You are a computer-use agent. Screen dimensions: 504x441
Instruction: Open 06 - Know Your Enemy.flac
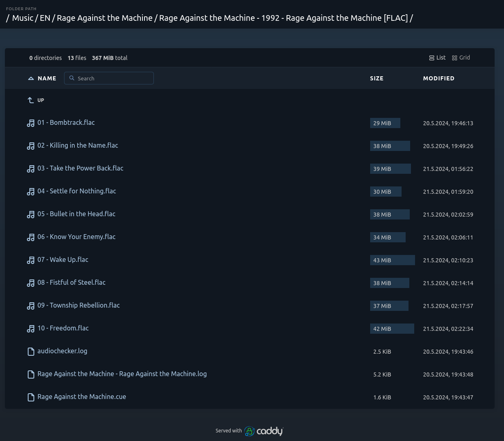(x=76, y=237)
